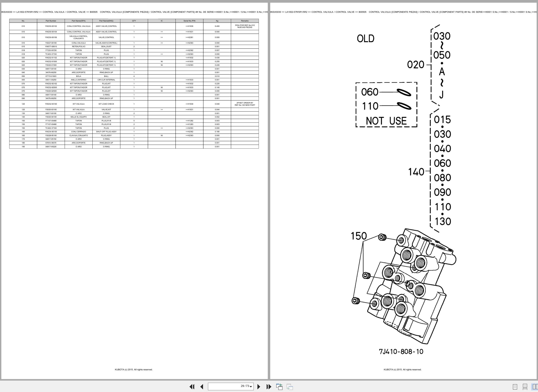Click part number YW230-00102 cell
This screenshot has width=538, height=392.
tap(51, 26)
